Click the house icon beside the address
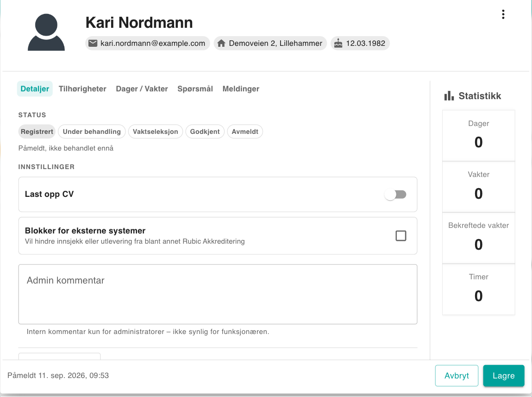 click(221, 44)
